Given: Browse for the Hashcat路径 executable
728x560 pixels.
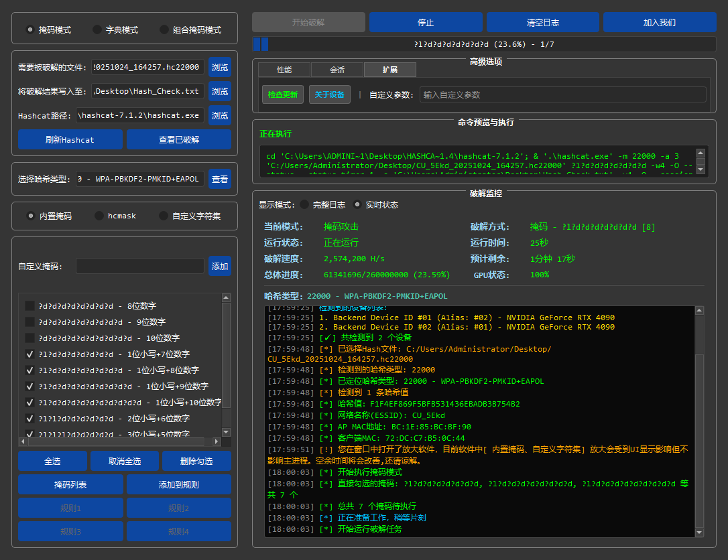Looking at the screenshot, I should coord(220,115).
